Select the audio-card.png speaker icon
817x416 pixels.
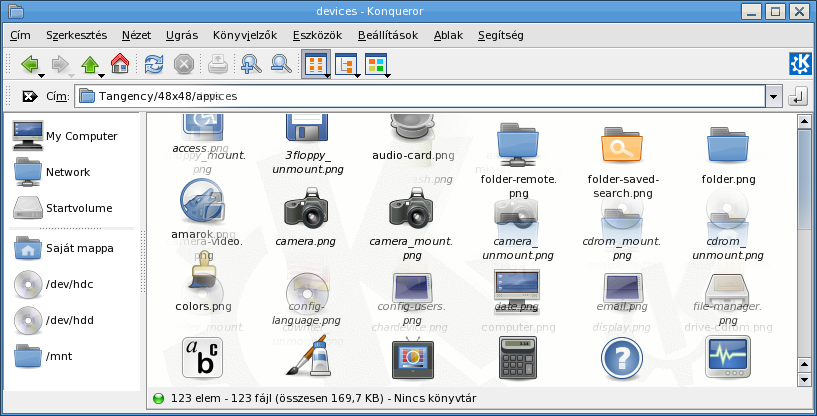click(x=412, y=128)
